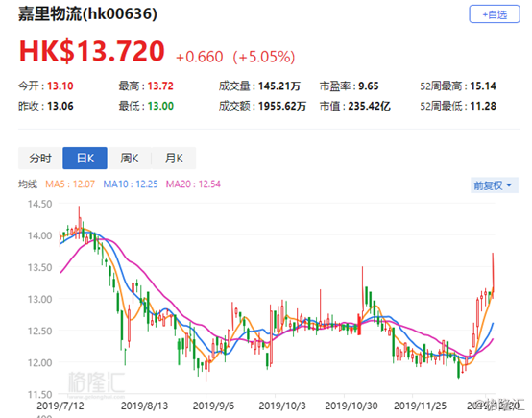
Task: Select the 2019/10/30 date marker on axis
Action: [x=351, y=406]
